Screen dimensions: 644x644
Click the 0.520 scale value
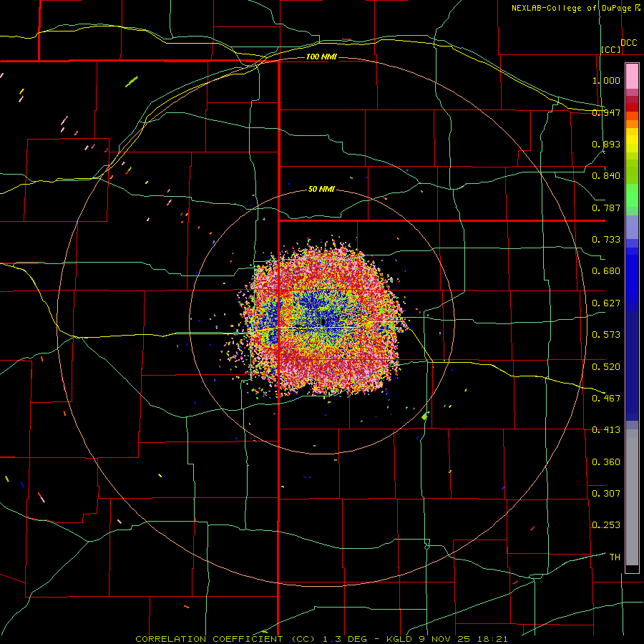click(x=606, y=367)
